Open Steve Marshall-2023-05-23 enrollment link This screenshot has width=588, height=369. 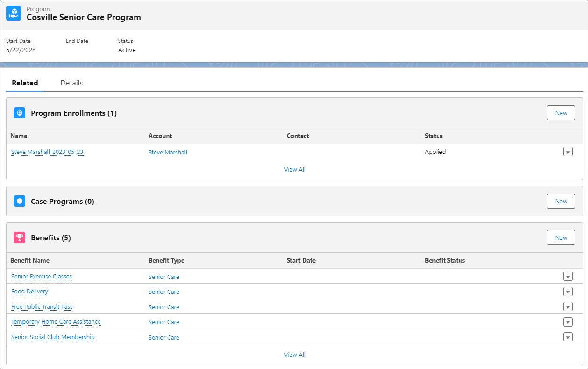[x=47, y=152]
